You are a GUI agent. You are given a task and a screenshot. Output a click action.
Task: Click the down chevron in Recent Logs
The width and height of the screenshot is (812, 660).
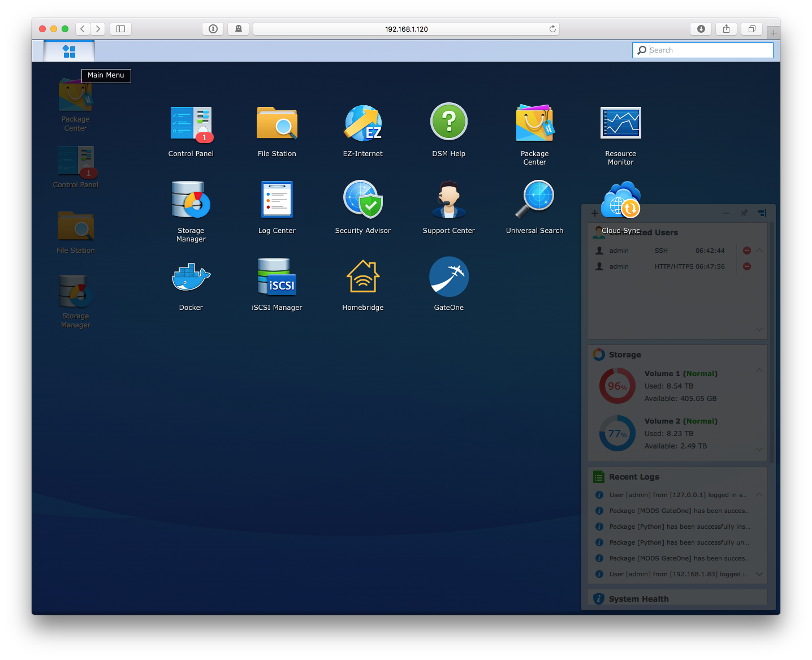click(759, 574)
